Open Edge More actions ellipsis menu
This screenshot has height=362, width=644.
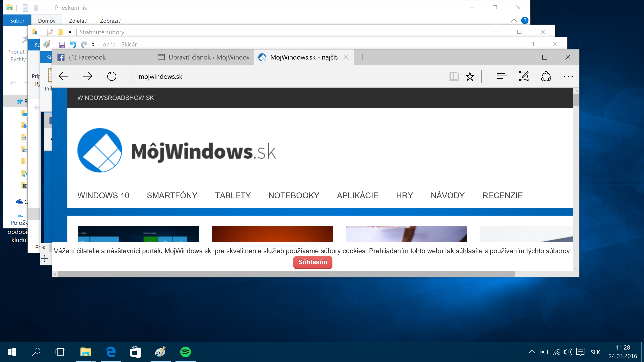point(568,76)
